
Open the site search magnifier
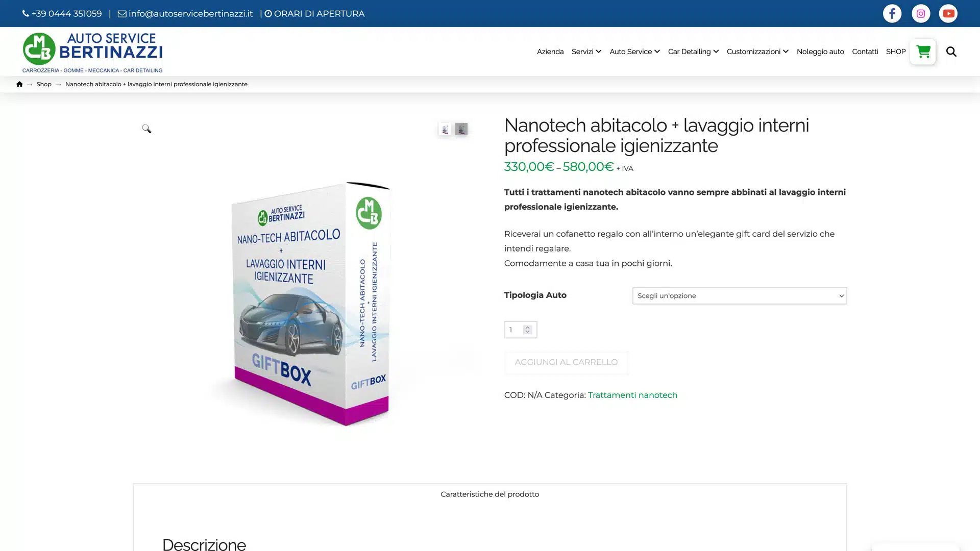click(x=951, y=52)
